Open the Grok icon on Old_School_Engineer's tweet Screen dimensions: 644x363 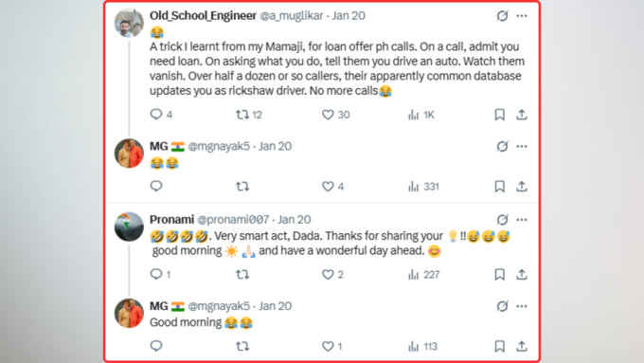(x=502, y=16)
